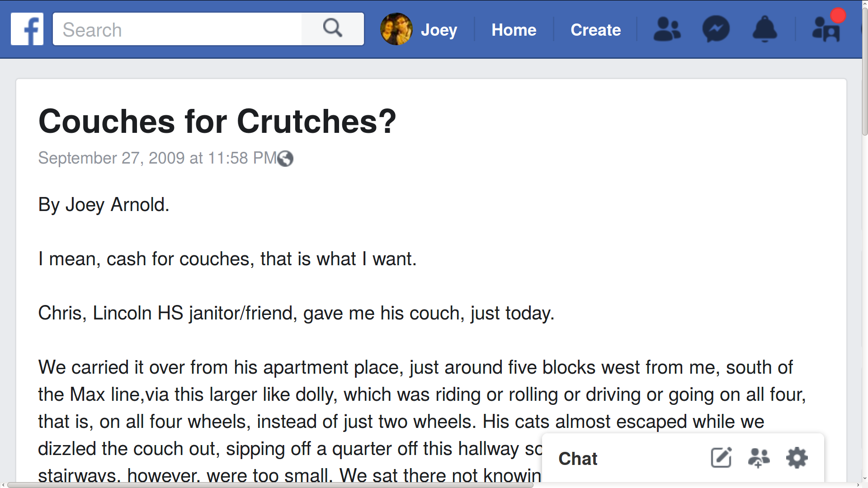The image size is (868, 488).
Task: Open Chat settings gear
Action: [x=797, y=458]
